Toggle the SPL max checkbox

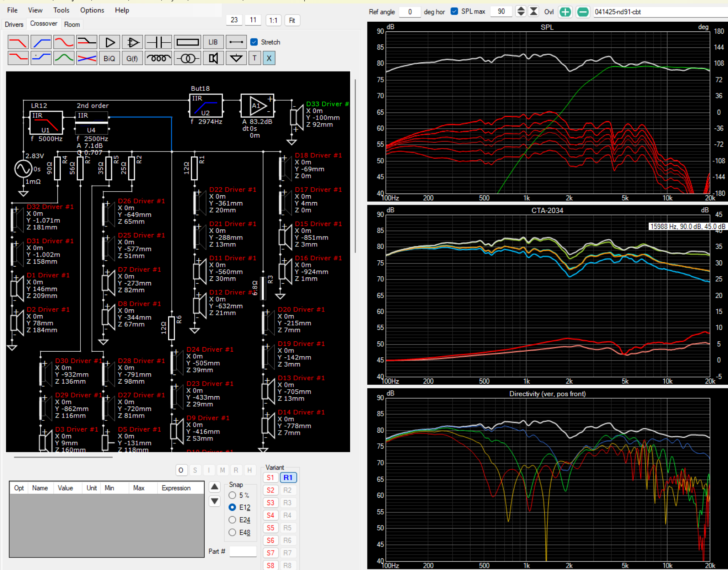click(454, 11)
